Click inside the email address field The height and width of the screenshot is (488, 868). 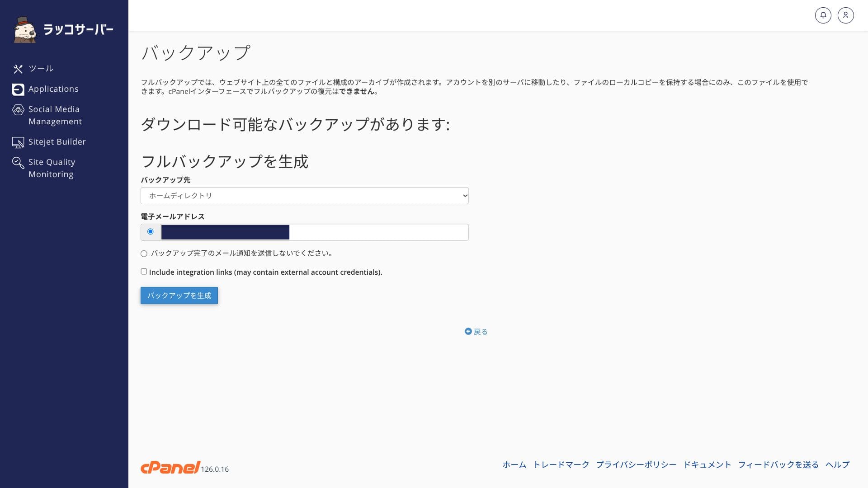click(378, 232)
